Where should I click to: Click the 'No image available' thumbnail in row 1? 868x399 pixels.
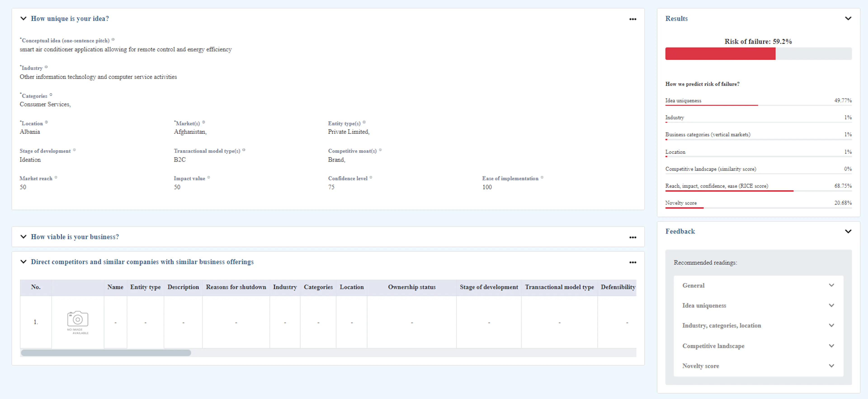coord(78,323)
